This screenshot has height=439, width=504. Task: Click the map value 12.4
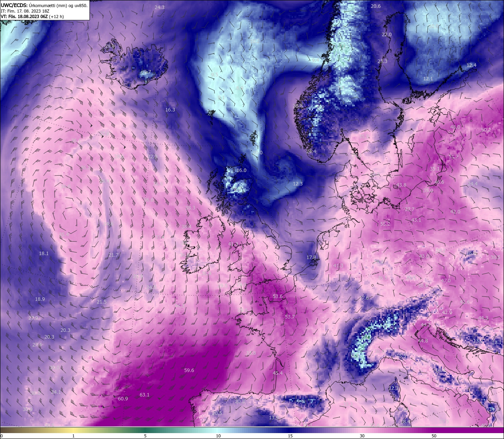coord(471,65)
